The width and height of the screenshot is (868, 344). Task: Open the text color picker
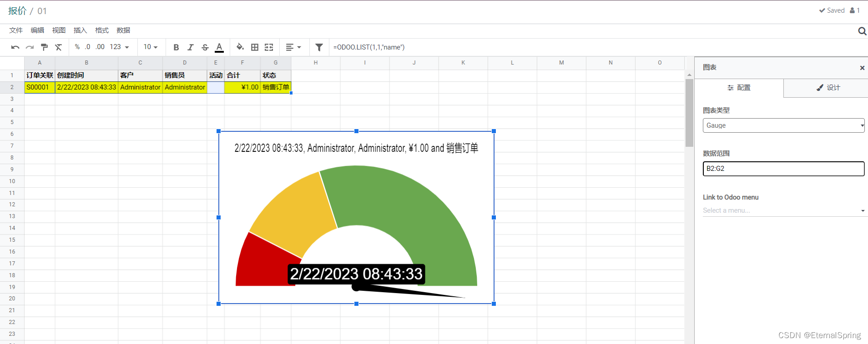tap(219, 47)
